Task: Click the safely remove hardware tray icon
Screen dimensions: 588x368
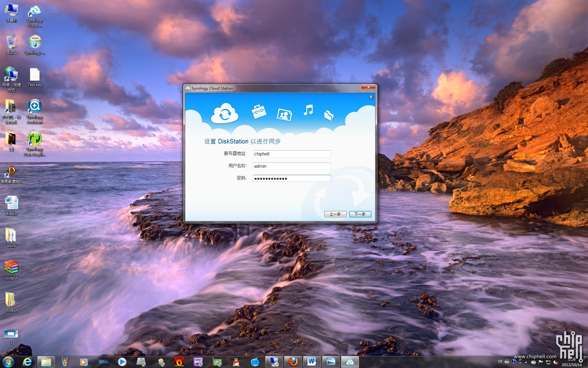Action: pyautogui.click(x=533, y=362)
